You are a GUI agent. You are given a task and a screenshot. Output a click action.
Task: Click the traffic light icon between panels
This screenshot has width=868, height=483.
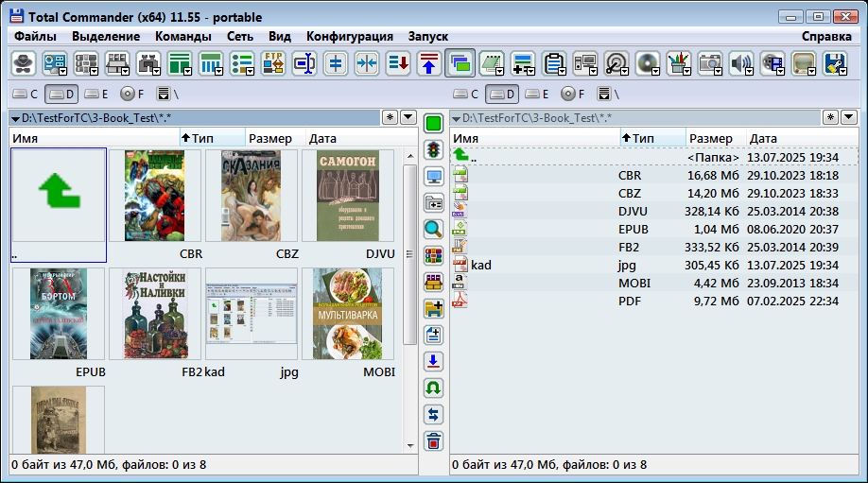pos(433,150)
